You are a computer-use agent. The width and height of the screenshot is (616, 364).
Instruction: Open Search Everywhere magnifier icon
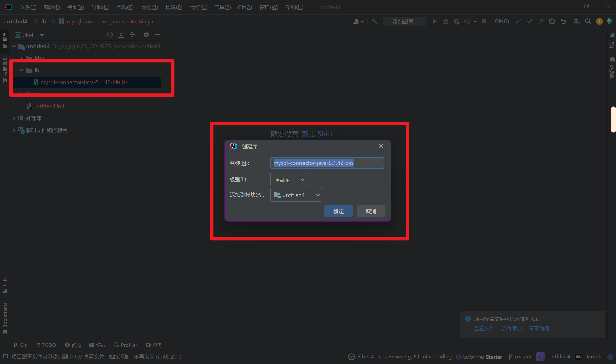coord(588,21)
